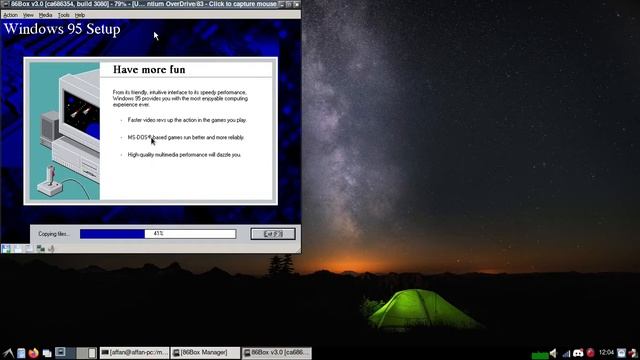The width and height of the screenshot is (640, 360).
Task: Open the Media menu in 86Box
Action: 45,15
